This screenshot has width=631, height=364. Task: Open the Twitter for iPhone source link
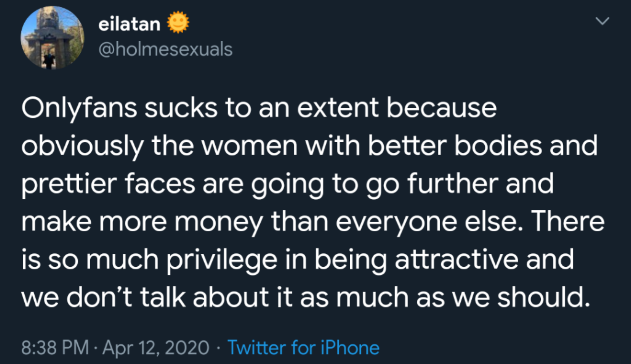click(x=303, y=348)
